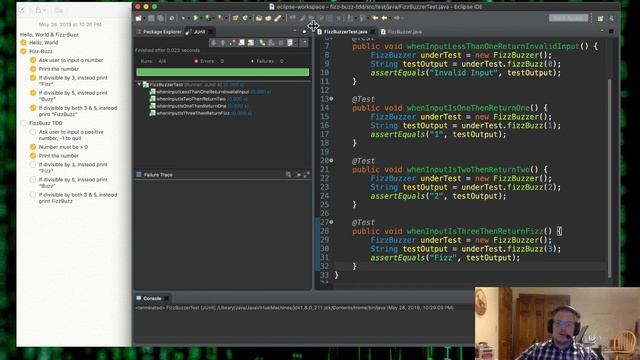Click the New Java Package toolbar icon
The height and width of the screenshot is (360, 640).
tap(235, 18)
